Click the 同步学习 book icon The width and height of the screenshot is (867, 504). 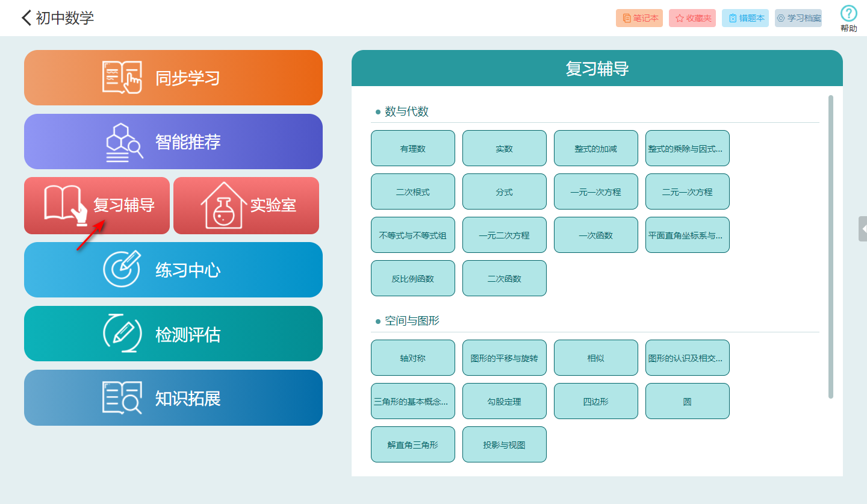pos(122,78)
